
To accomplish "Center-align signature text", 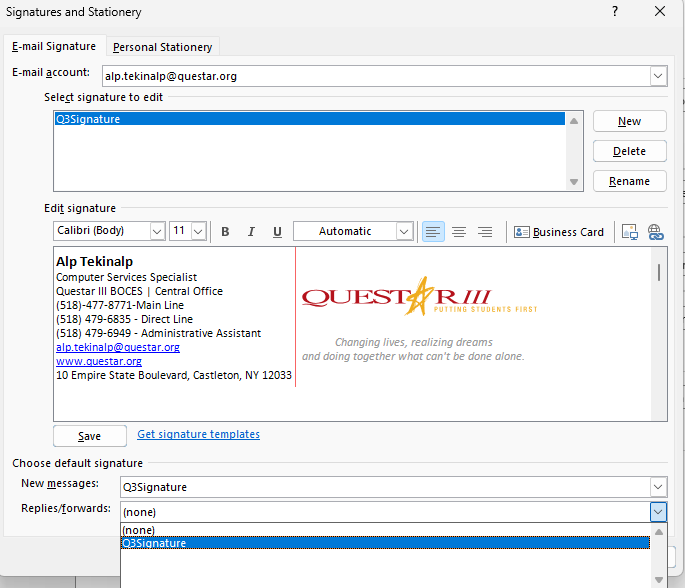I will (x=459, y=232).
